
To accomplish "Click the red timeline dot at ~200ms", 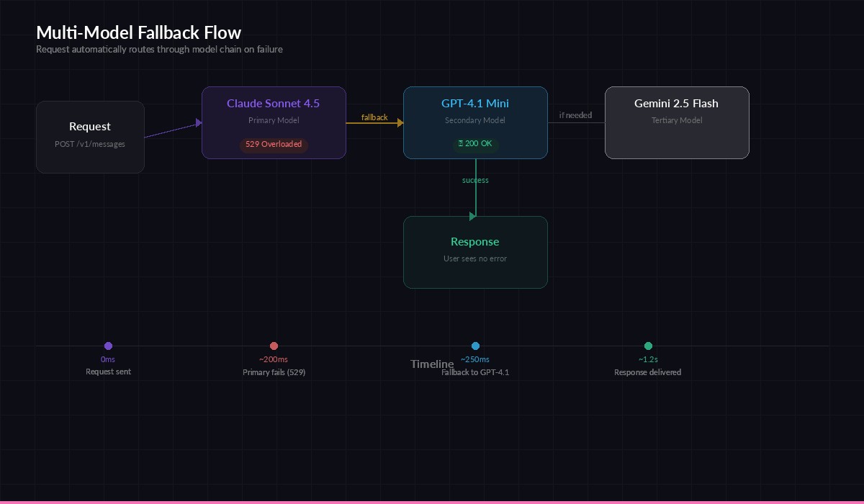I will pos(274,346).
